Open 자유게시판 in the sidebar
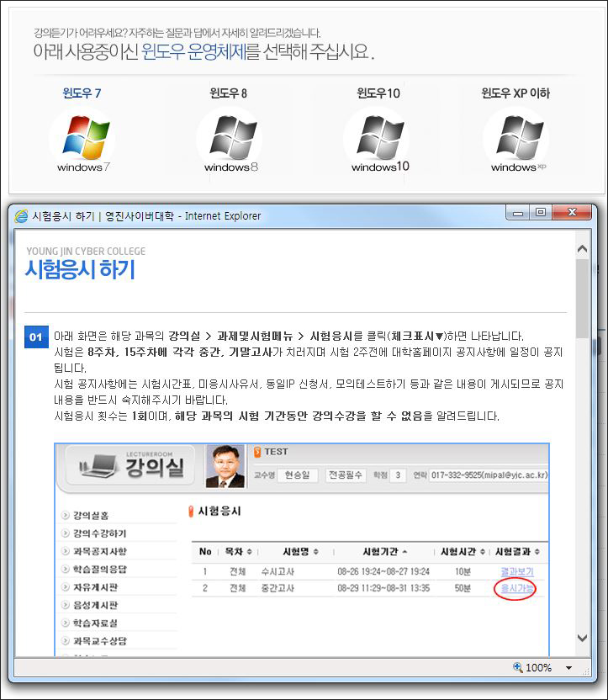 click(x=96, y=587)
